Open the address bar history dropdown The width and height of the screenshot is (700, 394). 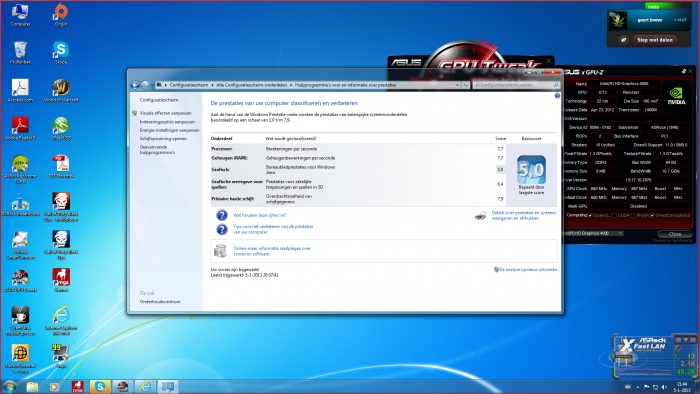click(x=458, y=85)
